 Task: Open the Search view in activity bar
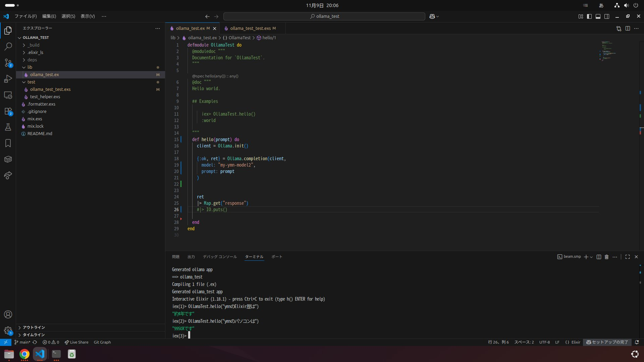point(8,46)
